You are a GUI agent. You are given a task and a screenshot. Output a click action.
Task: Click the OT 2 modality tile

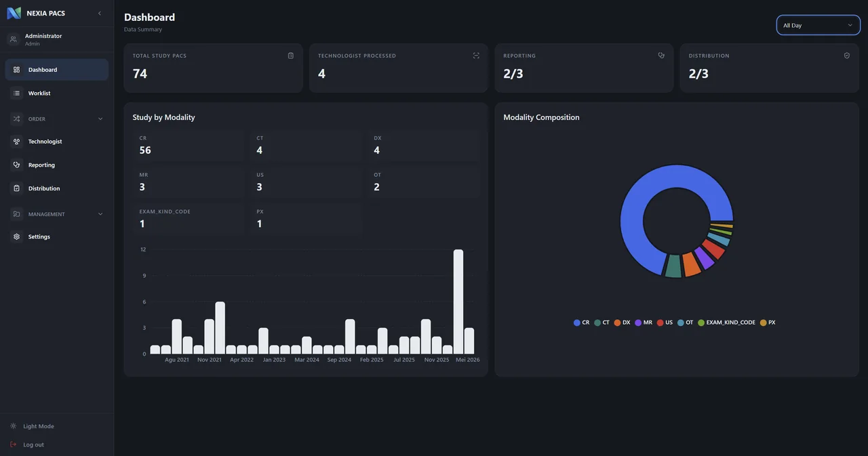[423, 182]
